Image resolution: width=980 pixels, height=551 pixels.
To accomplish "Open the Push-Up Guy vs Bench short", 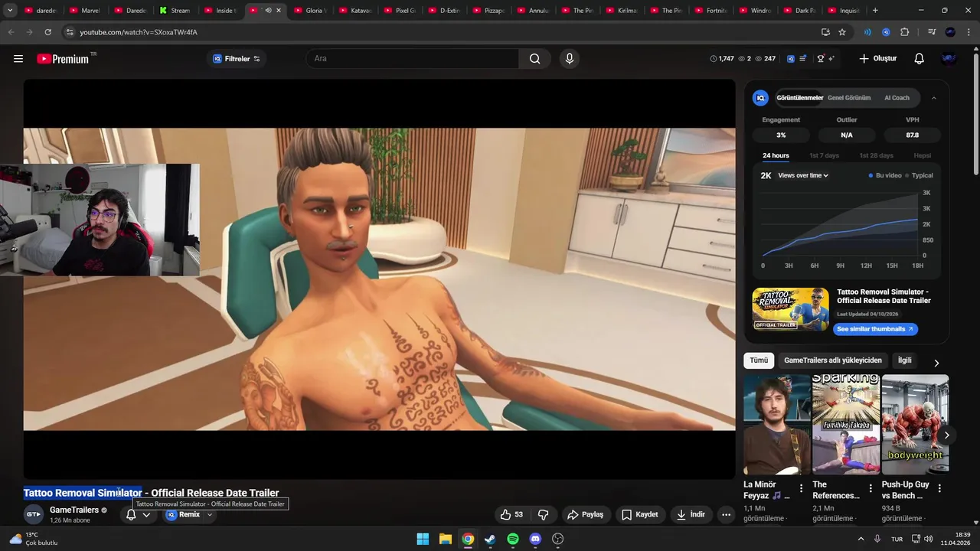I will pos(915,425).
